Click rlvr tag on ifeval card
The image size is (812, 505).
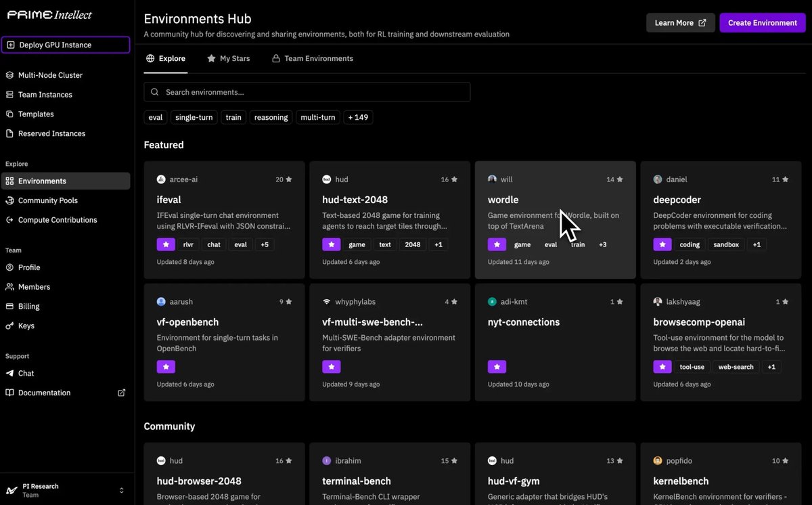188,244
